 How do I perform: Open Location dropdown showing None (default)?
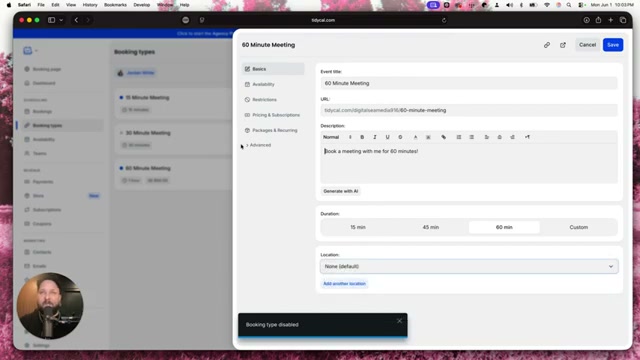tap(469, 267)
